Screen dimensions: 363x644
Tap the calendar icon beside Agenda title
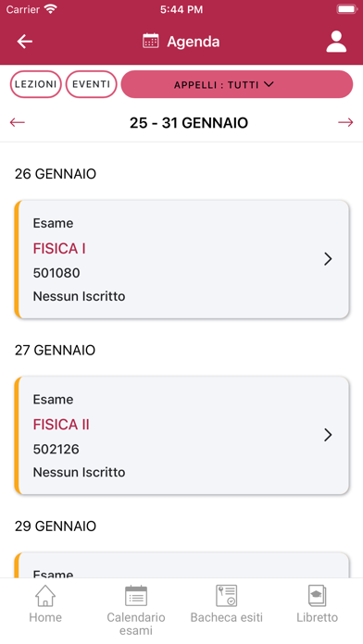coord(150,41)
